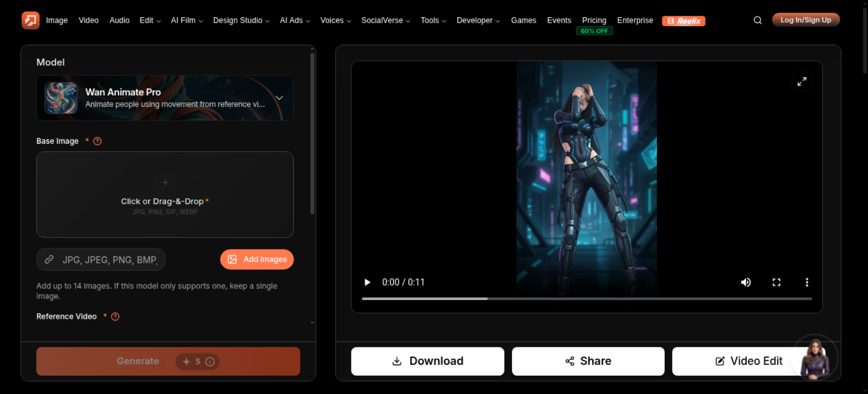Expand the AI Film menu
The height and width of the screenshot is (394, 868).
187,20
